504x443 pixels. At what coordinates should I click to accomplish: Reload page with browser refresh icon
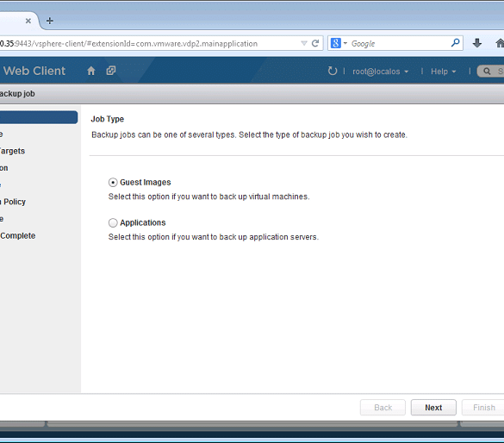(315, 43)
